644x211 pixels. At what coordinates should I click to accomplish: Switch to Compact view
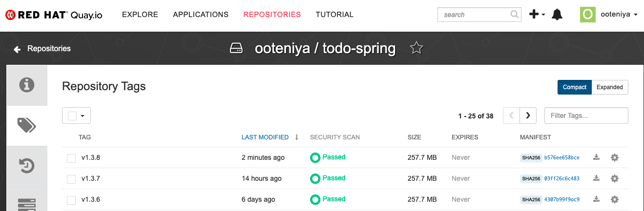[x=575, y=87]
